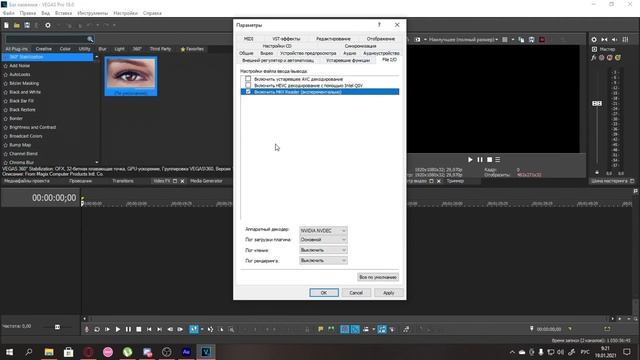
Task: Enable the HEVC decoding with Intel QSV checkbox
Action: click(248, 85)
